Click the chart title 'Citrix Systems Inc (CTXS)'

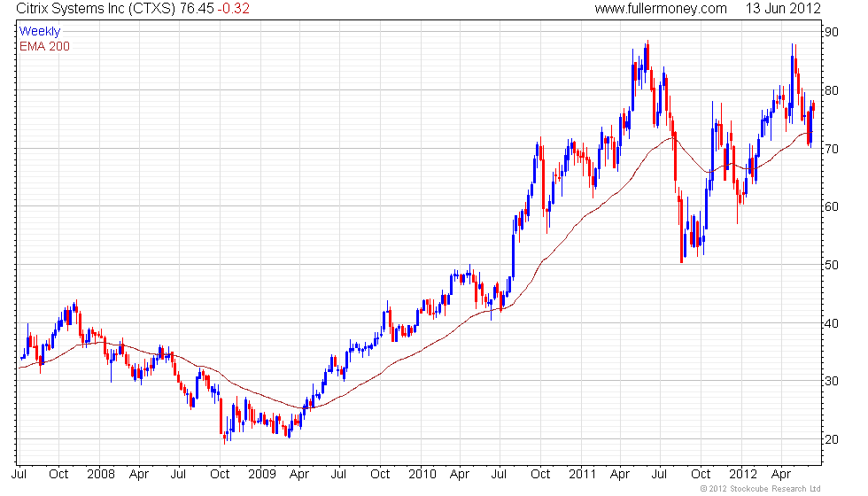click(x=96, y=8)
